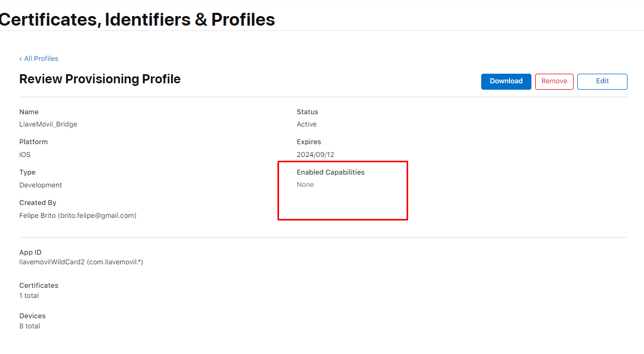
Task: Click the None value under Enabled Capabilities
Action: (305, 185)
